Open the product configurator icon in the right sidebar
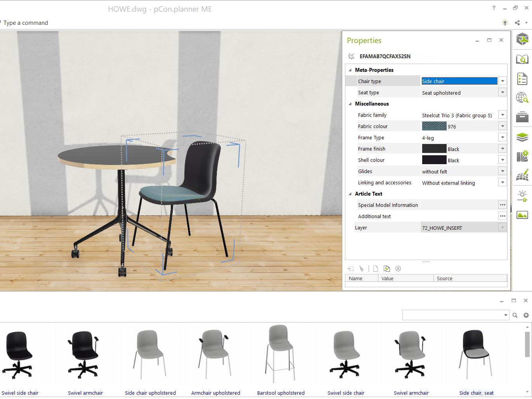This screenshot has width=532, height=399. click(x=522, y=39)
